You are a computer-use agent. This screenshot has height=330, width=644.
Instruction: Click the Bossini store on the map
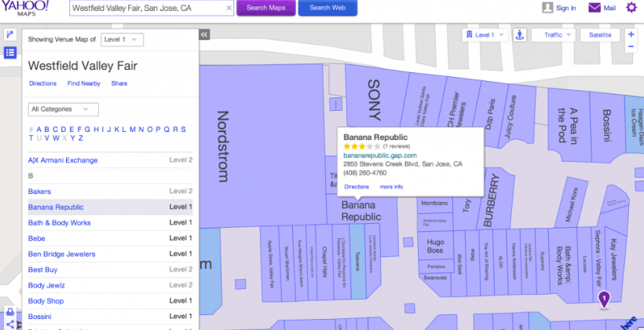[x=607, y=126]
